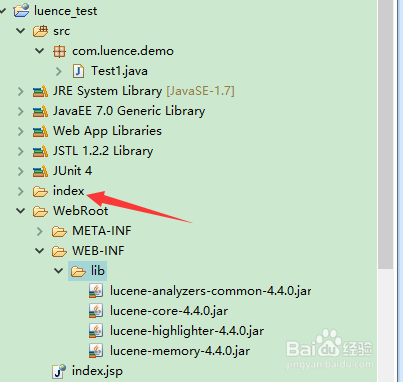403x382 pixels.
Task: Select the JUnit 4 label
Action: pyautogui.click(x=72, y=171)
